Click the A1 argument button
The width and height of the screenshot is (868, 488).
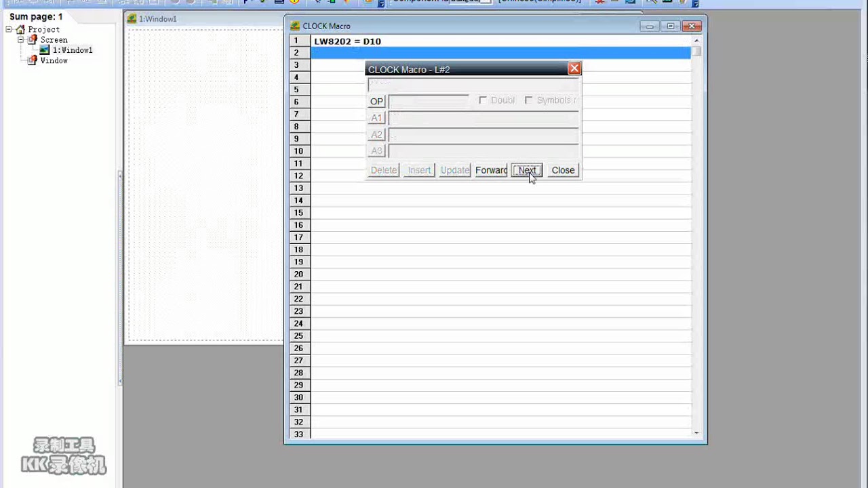click(376, 118)
